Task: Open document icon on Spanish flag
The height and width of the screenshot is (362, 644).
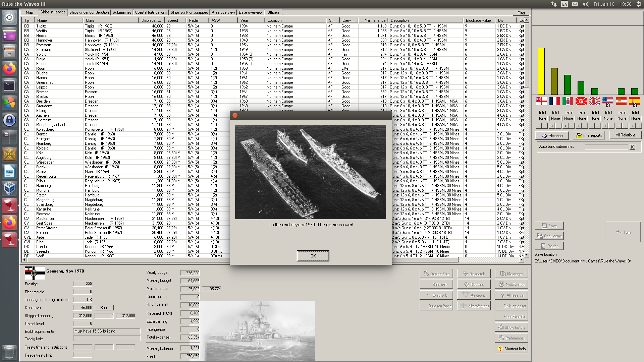Action: (635, 105)
